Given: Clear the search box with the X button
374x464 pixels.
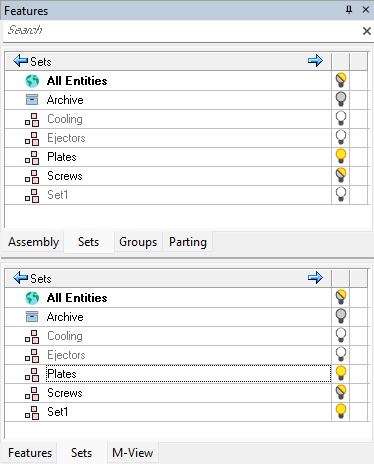Looking at the screenshot, I should (x=367, y=31).
